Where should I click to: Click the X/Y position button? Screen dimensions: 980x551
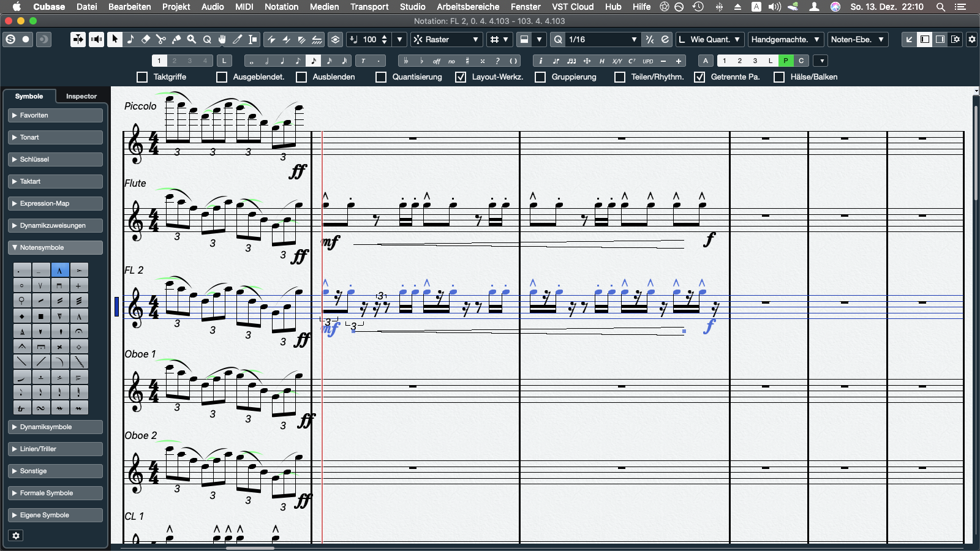[x=617, y=61]
